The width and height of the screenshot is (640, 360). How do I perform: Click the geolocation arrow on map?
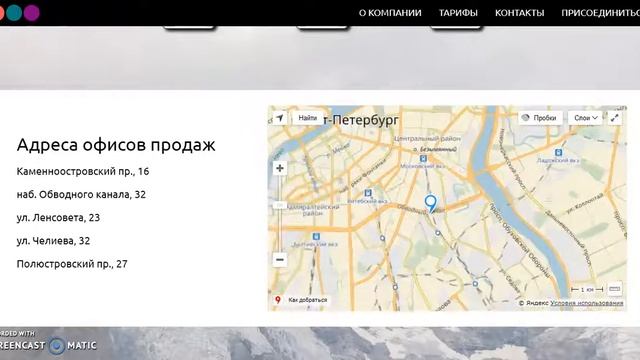280,118
